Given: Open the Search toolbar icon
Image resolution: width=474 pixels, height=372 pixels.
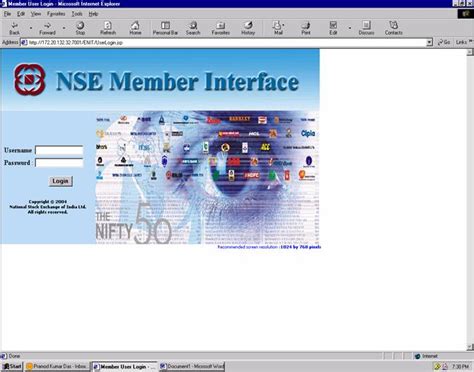Looking at the screenshot, I should coord(193,28).
